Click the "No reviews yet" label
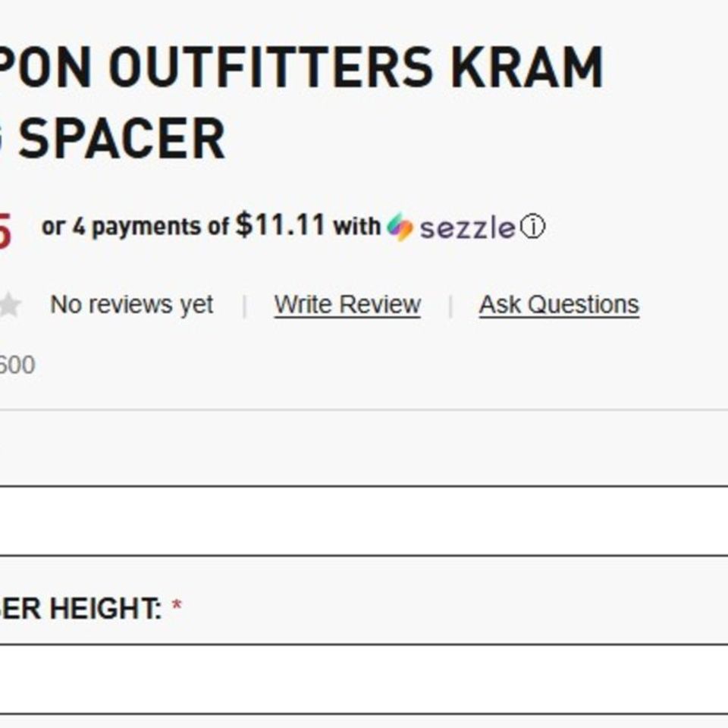728x728 pixels. pos(131,304)
